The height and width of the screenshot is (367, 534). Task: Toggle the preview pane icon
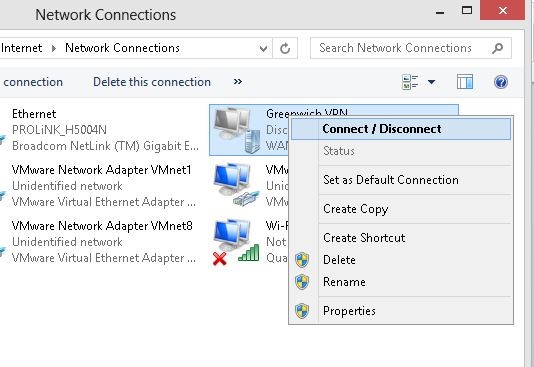pyautogui.click(x=465, y=82)
